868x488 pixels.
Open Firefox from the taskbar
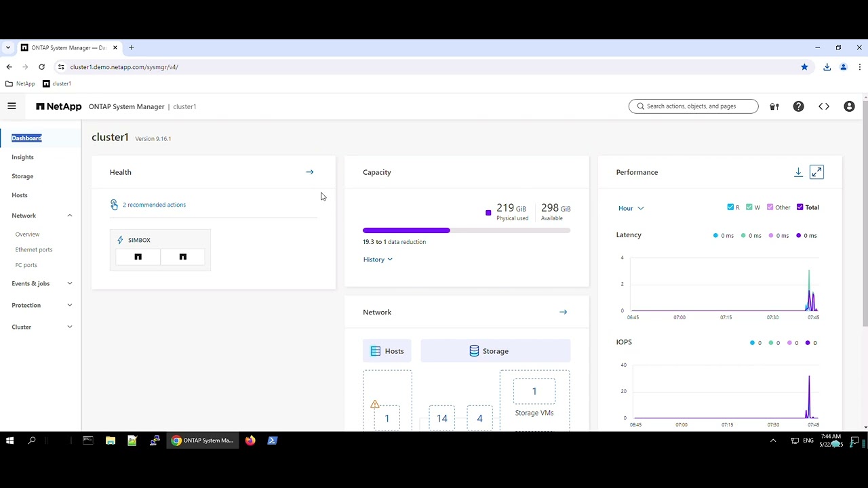point(250,441)
